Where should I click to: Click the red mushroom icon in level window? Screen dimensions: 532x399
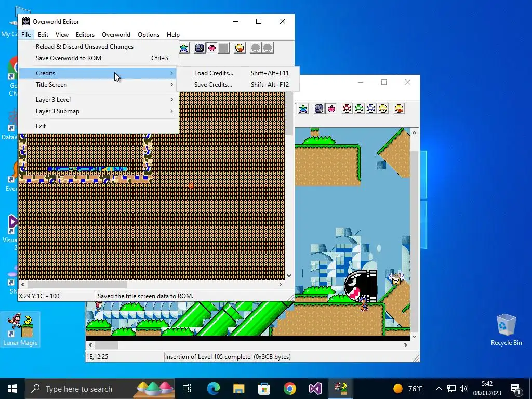coord(347,109)
